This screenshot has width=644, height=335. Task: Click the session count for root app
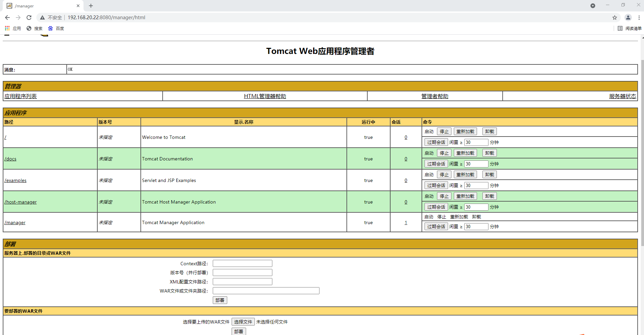(406, 137)
